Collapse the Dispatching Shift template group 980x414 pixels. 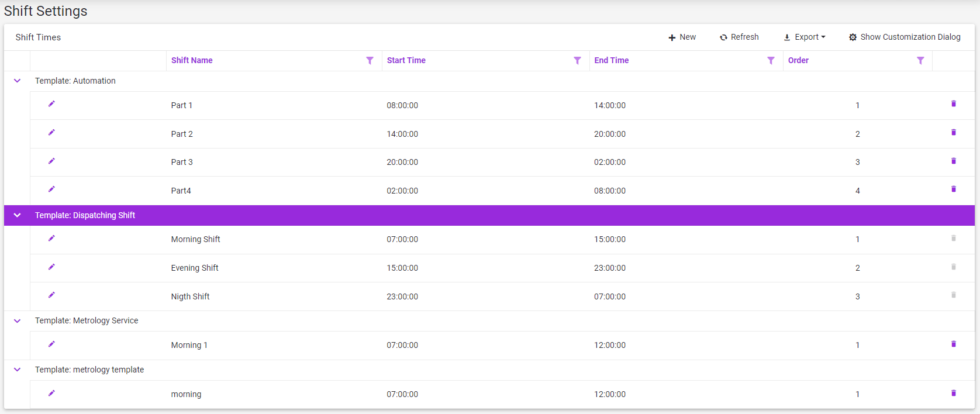(18, 215)
